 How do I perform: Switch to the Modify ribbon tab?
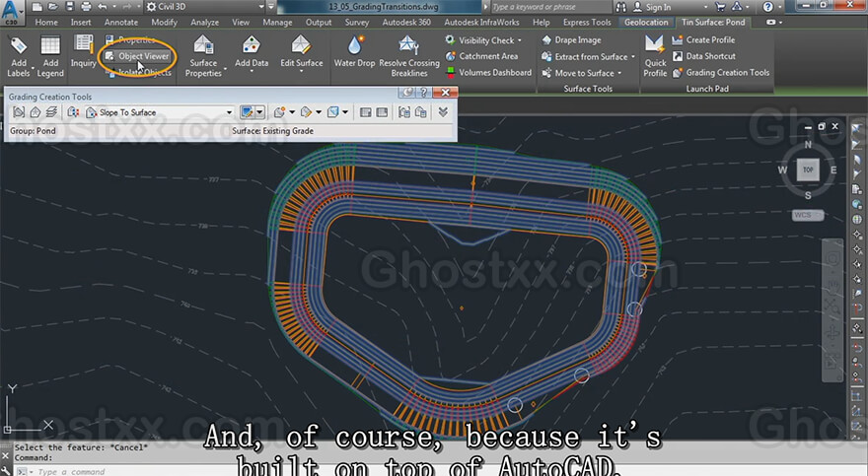164,22
